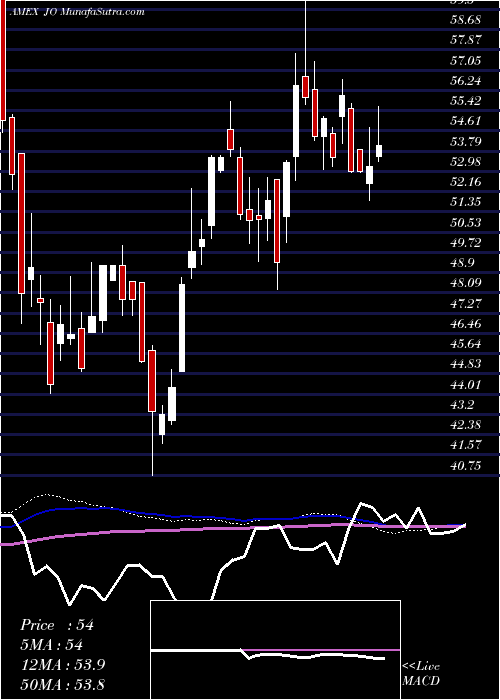This screenshot has width=500, height=700.
Task: Click the 44.01 price label
Action: pos(466,384)
